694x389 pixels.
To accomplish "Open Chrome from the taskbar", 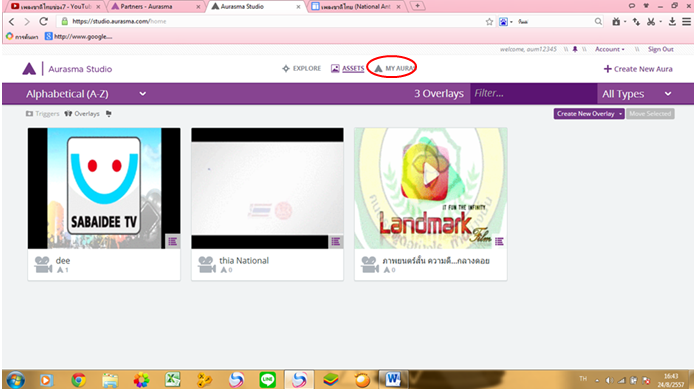I will coord(79,380).
